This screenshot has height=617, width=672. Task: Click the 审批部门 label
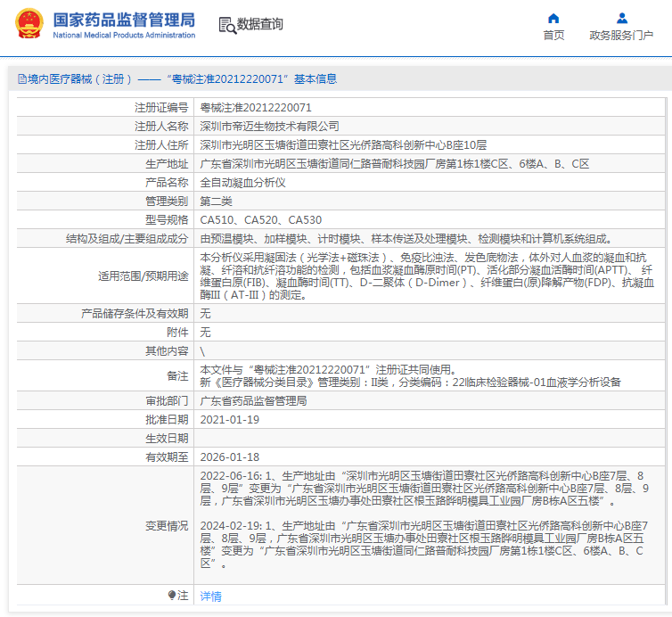point(167,401)
